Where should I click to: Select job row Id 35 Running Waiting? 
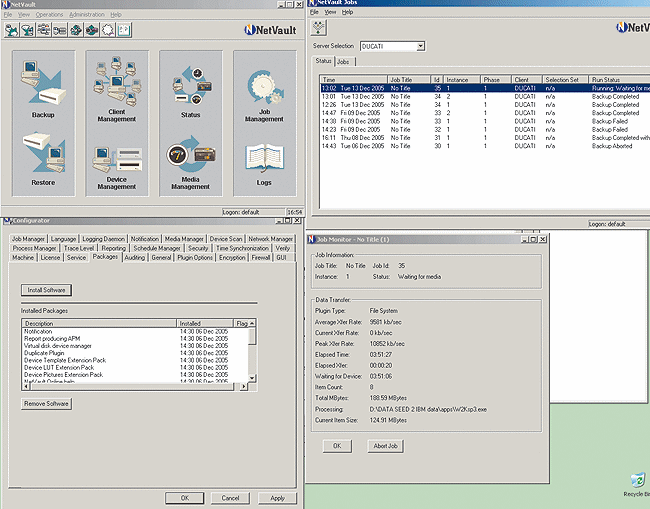point(485,88)
